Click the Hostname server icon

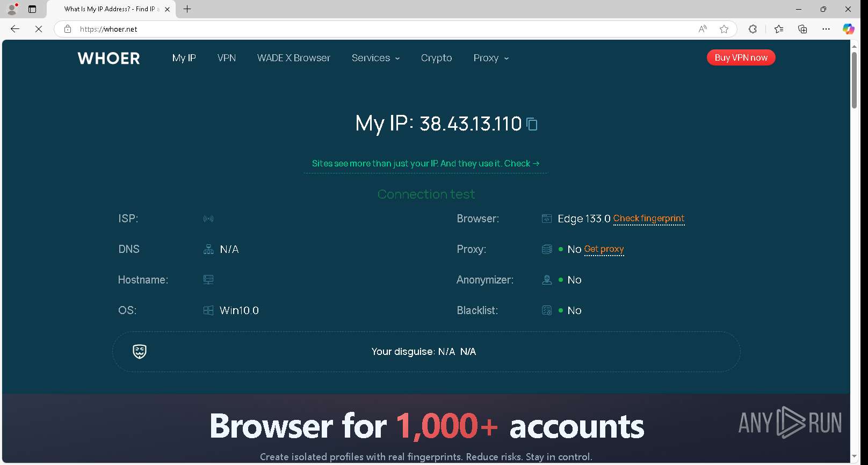[x=208, y=280]
